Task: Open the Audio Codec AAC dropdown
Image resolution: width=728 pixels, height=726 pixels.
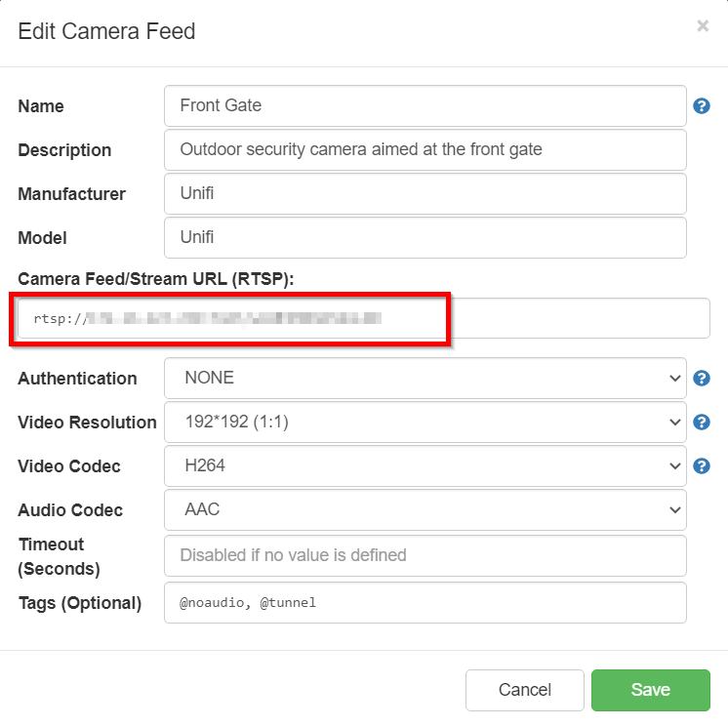Action: (425, 510)
